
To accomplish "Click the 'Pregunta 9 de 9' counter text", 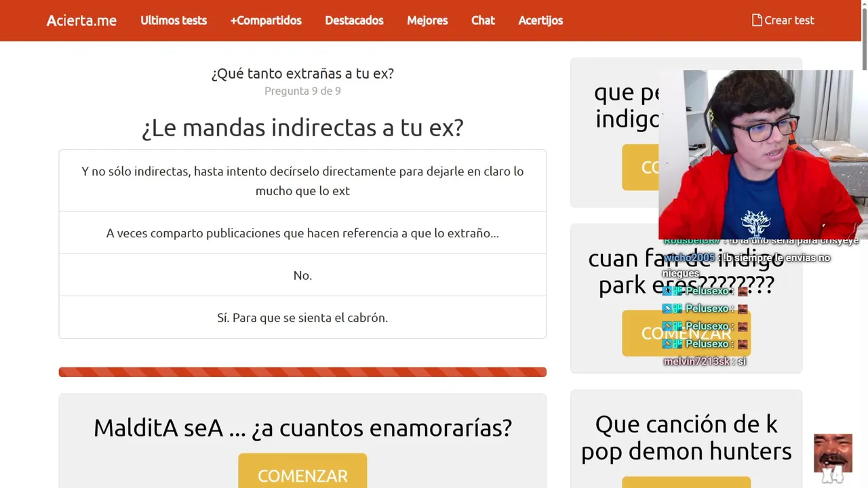I will coord(302,91).
